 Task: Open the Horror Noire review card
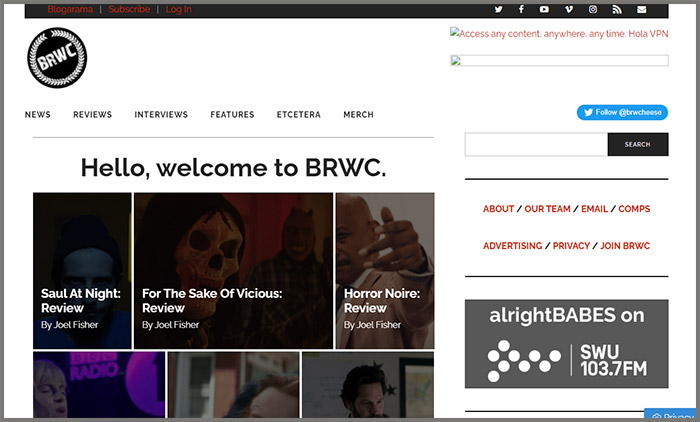pos(385,271)
